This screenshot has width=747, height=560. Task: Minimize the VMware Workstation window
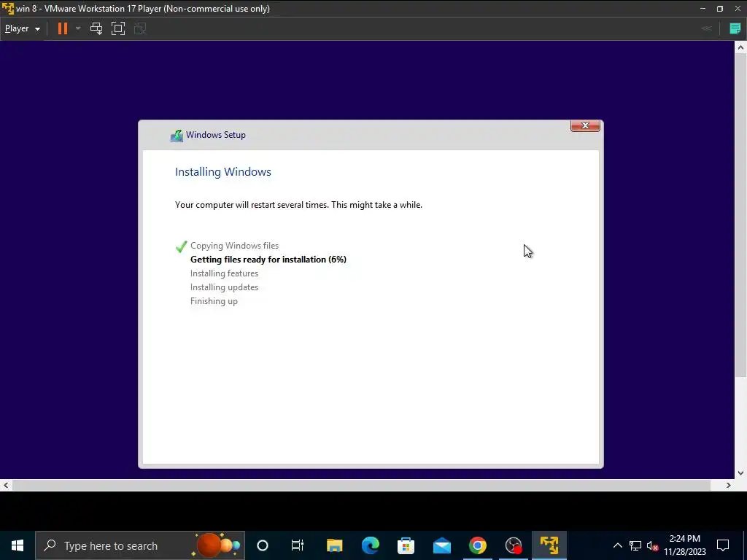(703, 9)
